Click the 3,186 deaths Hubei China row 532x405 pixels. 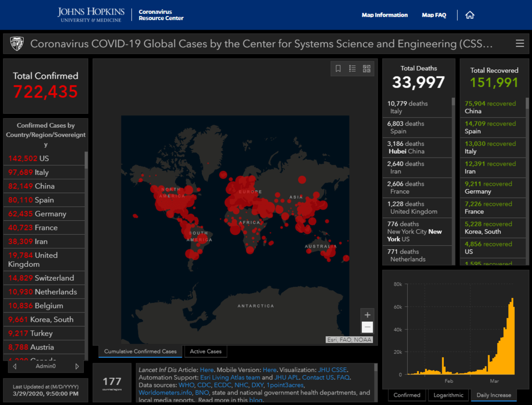coord(417,148)
